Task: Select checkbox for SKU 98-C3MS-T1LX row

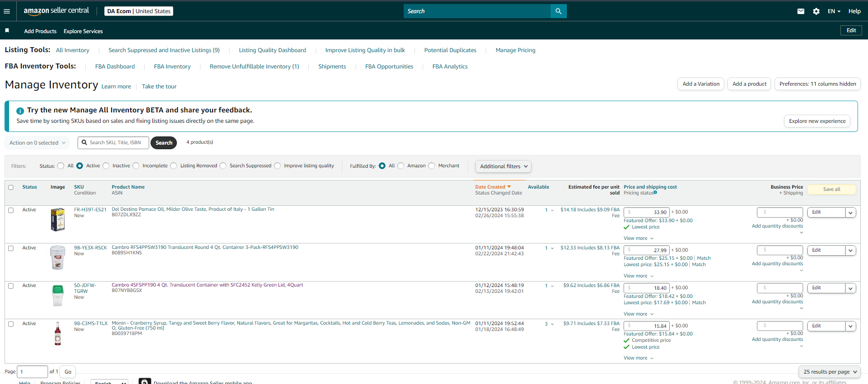Action: tap(11, 324)
